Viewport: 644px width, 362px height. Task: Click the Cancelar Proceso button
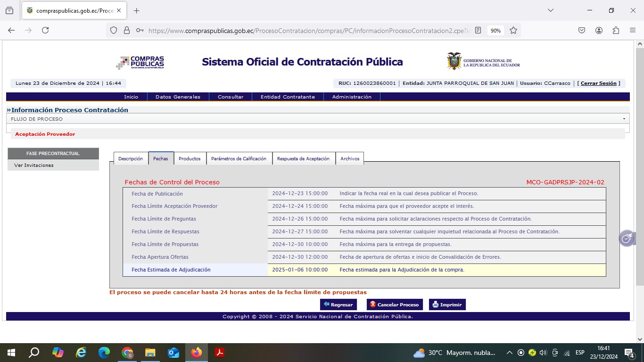coord(395,304)
